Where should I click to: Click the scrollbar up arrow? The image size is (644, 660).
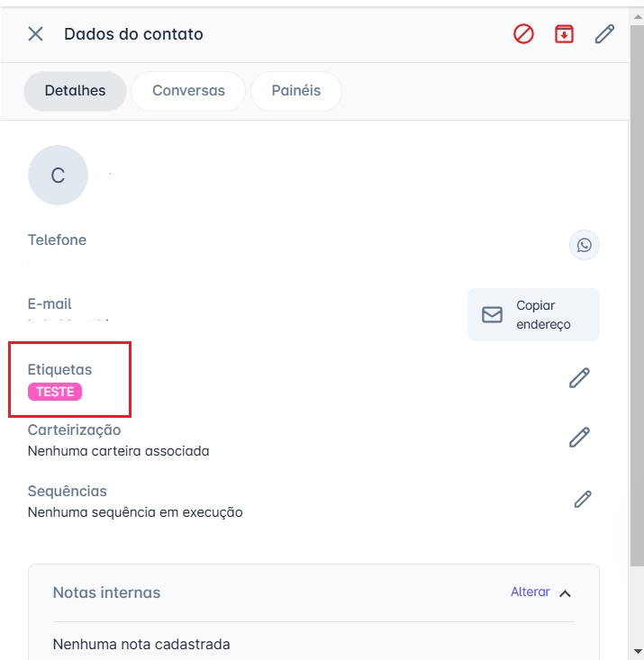pos(637,15)
